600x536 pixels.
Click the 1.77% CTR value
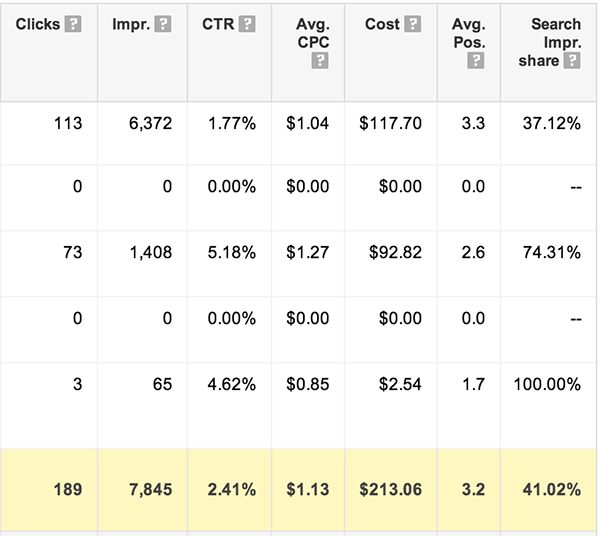pos(232,124)
